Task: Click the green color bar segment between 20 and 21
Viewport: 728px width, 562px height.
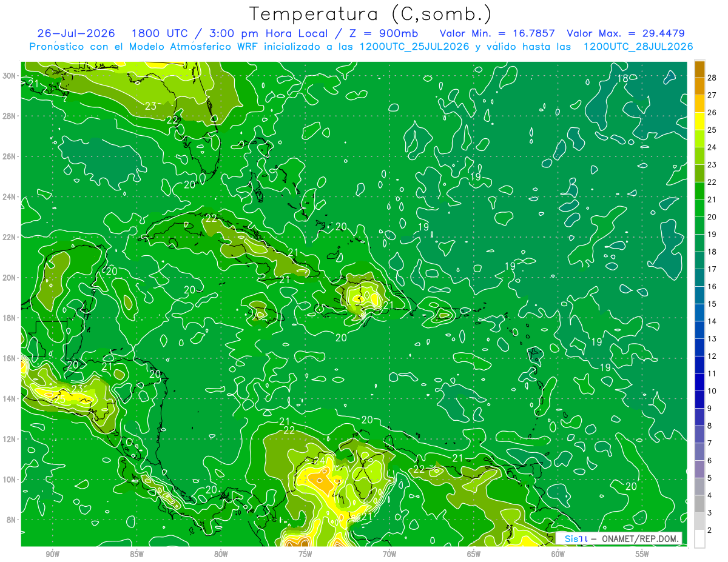Action: [699, 208]
